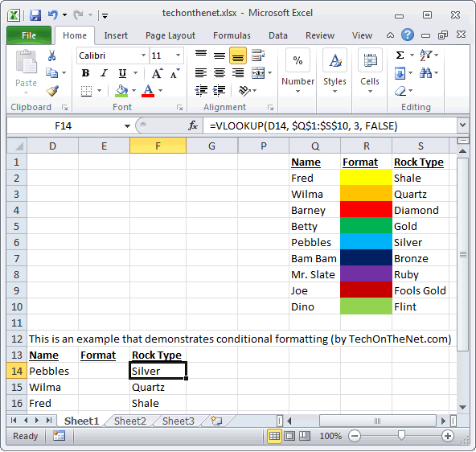Toggle Middle Align vertical alignment
Image resolution: width=476 pixels, height=452 pixels.
pyautogui.click(x=220, y=55)
